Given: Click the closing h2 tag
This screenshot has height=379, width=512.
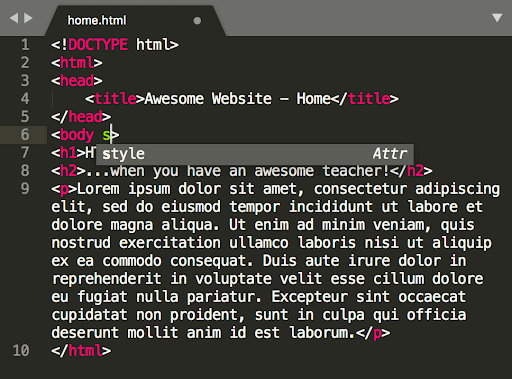Looking at the screenshot, I should (x=411, y=171).
